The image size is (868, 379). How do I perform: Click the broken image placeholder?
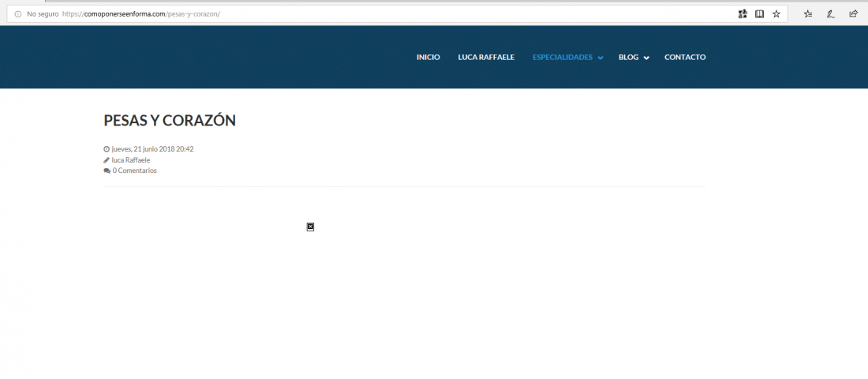(x=311, y=227)
